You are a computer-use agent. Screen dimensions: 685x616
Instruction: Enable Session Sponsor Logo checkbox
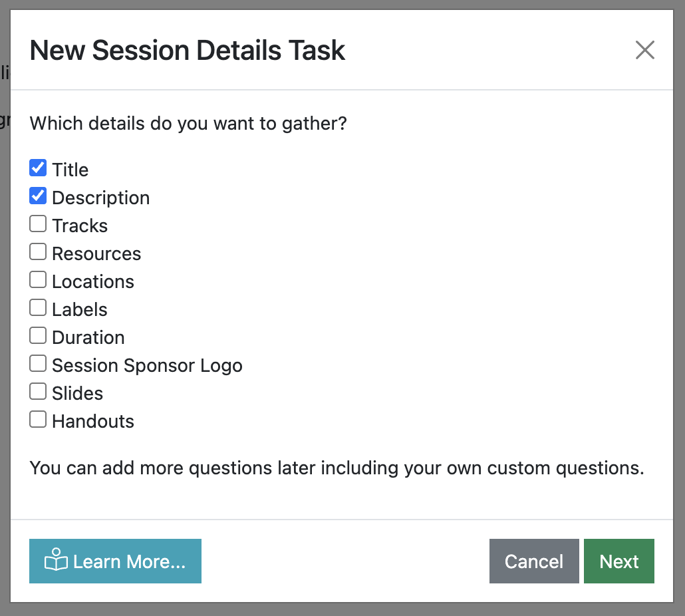[x=38, y=363]
